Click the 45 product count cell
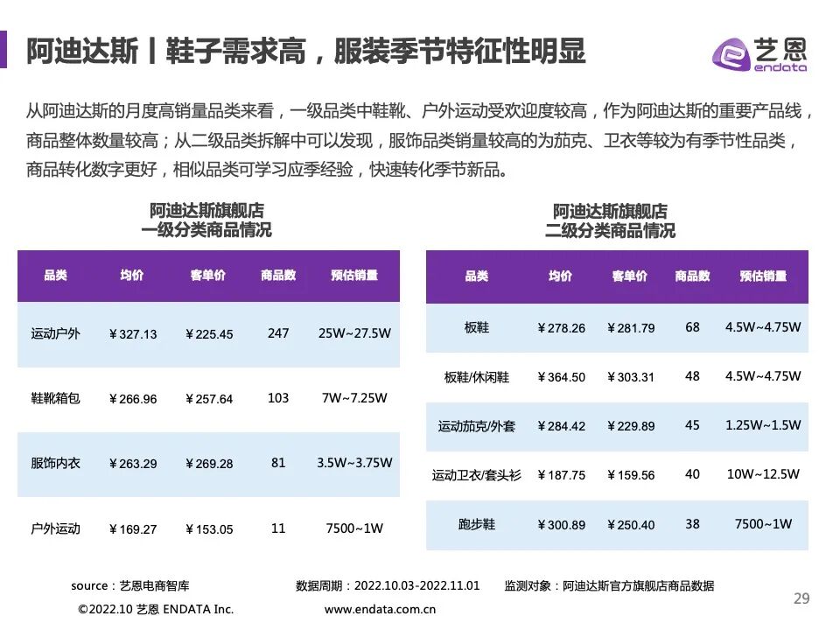Screen dimensions: 840x630 coord(692,425)
